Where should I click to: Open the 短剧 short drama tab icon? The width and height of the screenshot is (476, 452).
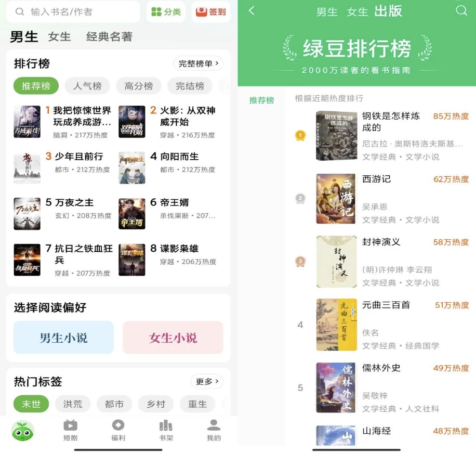[x=71, y=425]
